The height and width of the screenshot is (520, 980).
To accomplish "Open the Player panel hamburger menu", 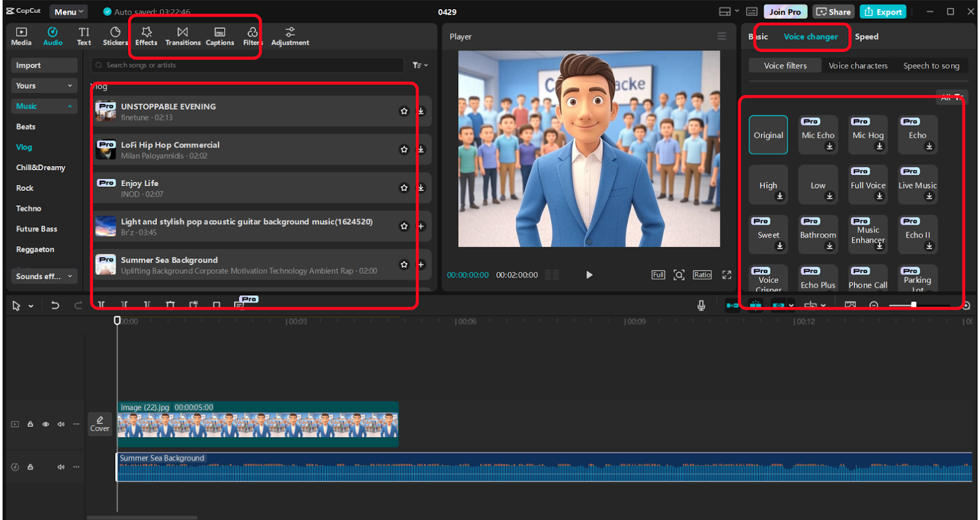I will pos(722,36).
